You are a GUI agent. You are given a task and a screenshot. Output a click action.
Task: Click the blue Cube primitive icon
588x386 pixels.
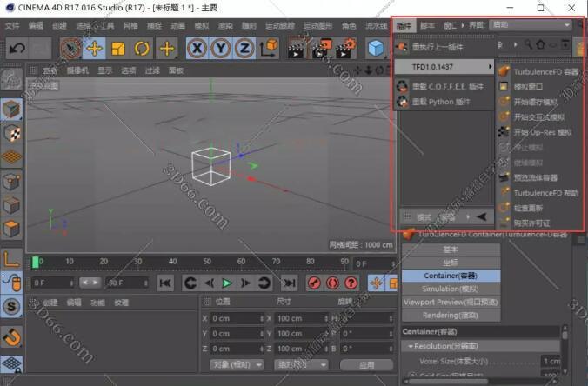click(376, 49)
